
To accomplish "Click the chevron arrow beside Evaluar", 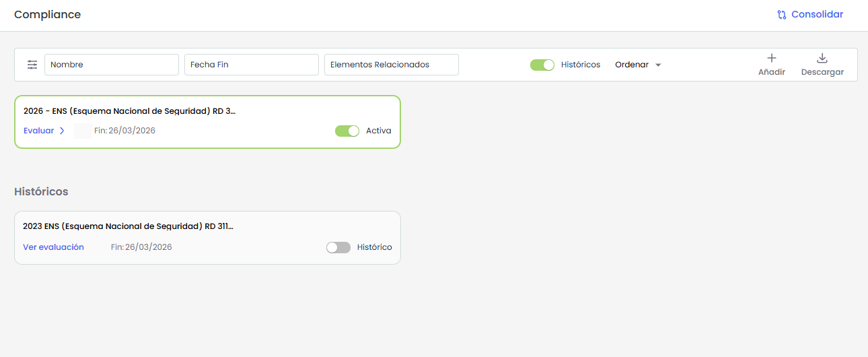I will click(62, 131).
